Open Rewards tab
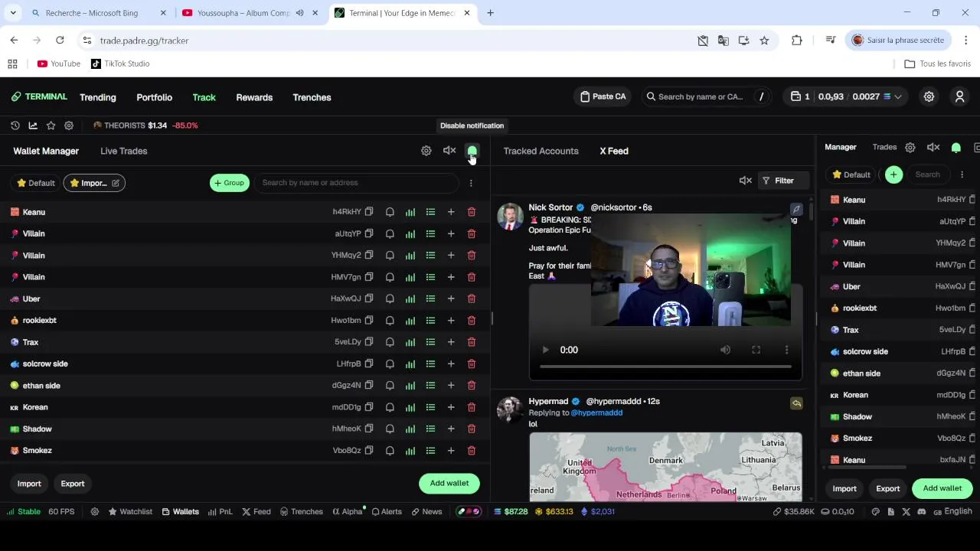This screenshot has height=551, width=980. (x=254, y=97)
